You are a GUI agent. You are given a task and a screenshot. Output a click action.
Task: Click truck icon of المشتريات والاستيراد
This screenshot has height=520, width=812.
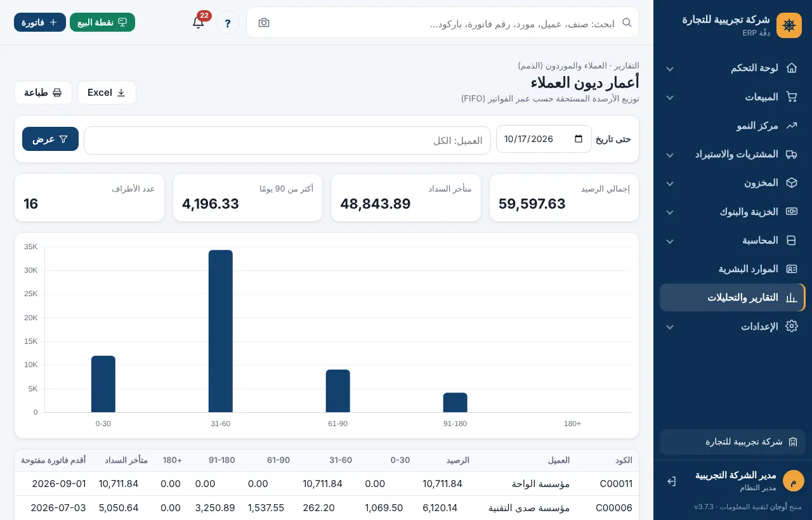[x=791, y=154]
